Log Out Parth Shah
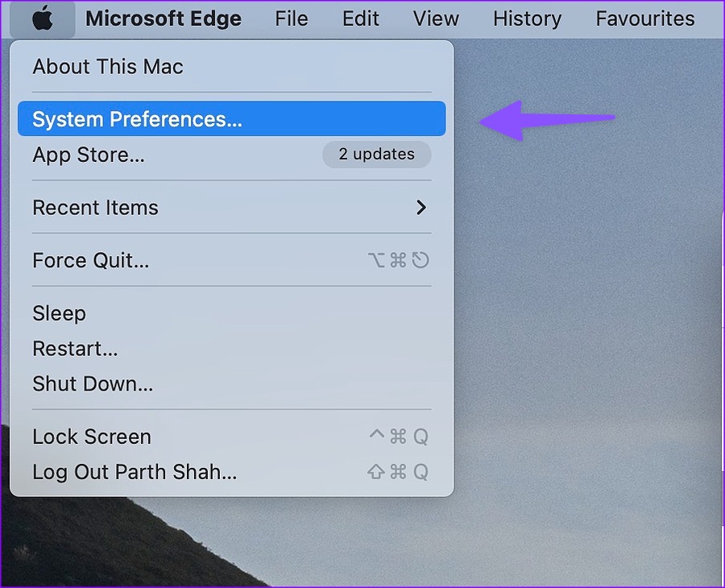The height and width of the screenshot is (588, 725). [232, 472]
